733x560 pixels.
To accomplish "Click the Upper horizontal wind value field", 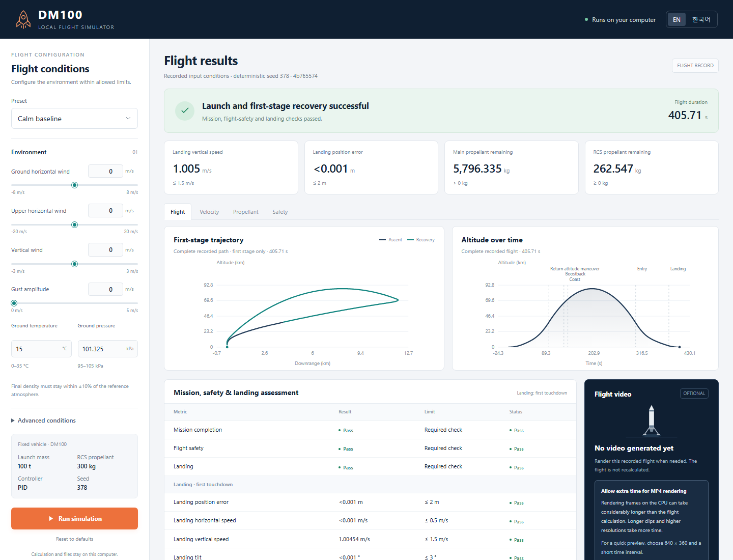I will tap(105, 210).
